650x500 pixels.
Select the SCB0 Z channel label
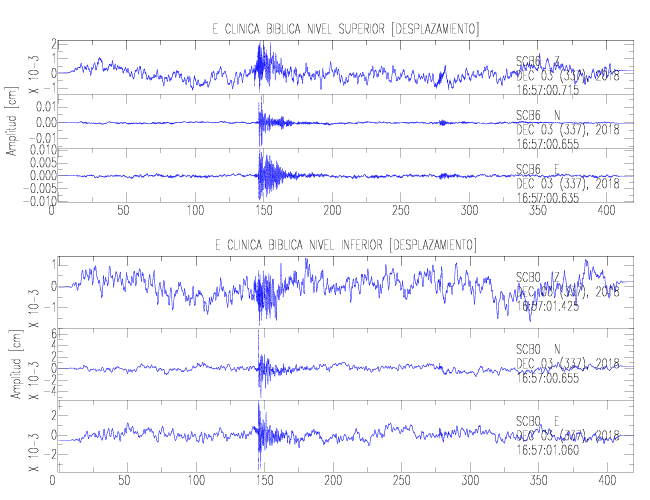pyautogui.click(x=538, y=277)
